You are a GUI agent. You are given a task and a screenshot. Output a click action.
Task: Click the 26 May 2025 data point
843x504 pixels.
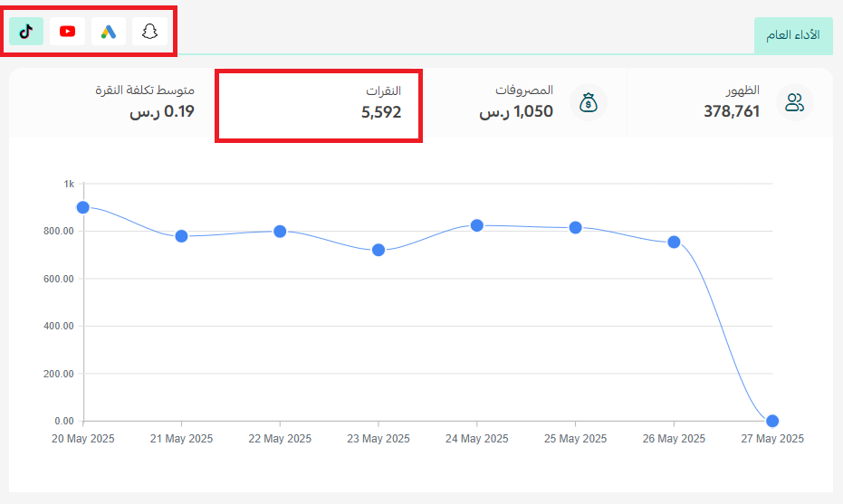[674, 242]
